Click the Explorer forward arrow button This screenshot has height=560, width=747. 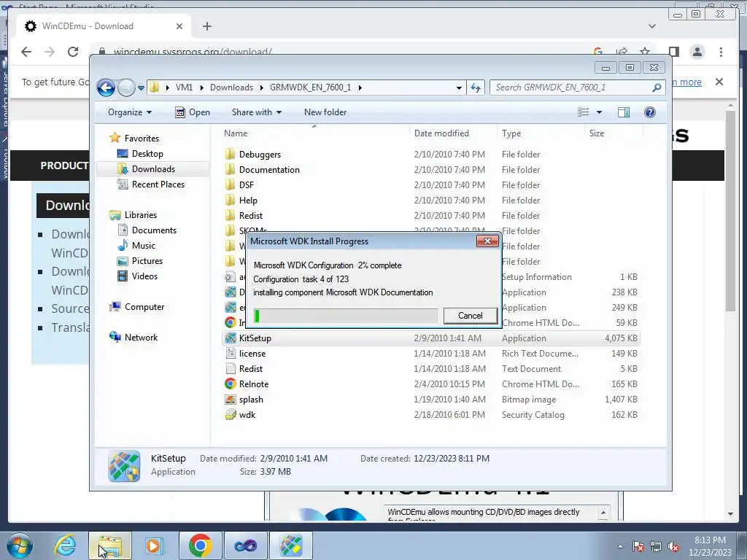(x=126, y=87)
